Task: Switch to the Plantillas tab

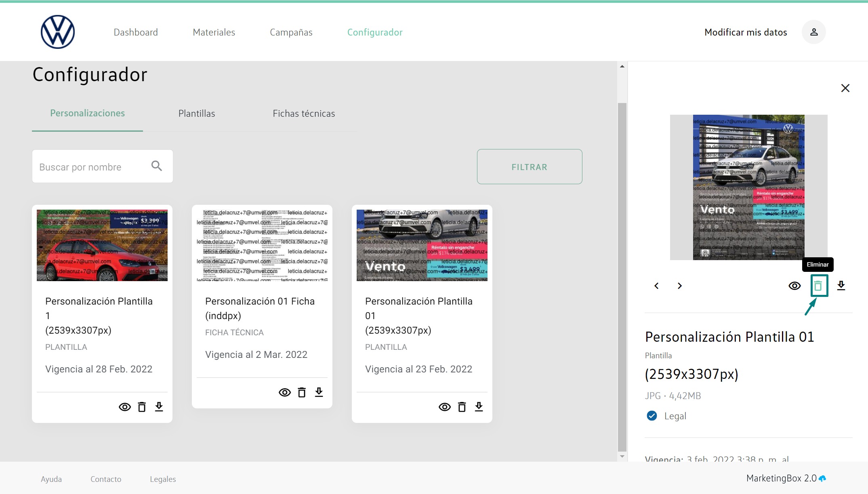Action: (197, 114)
